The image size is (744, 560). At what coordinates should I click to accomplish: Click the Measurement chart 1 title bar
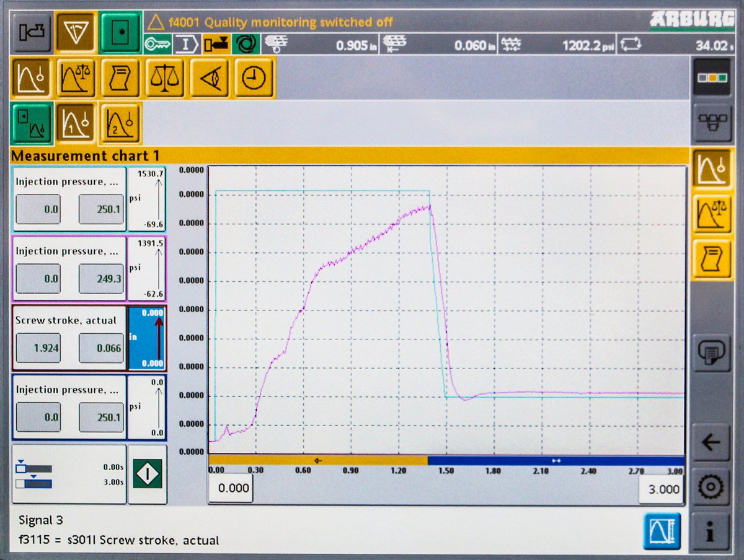pyautogui.click(x=350, y=156)
